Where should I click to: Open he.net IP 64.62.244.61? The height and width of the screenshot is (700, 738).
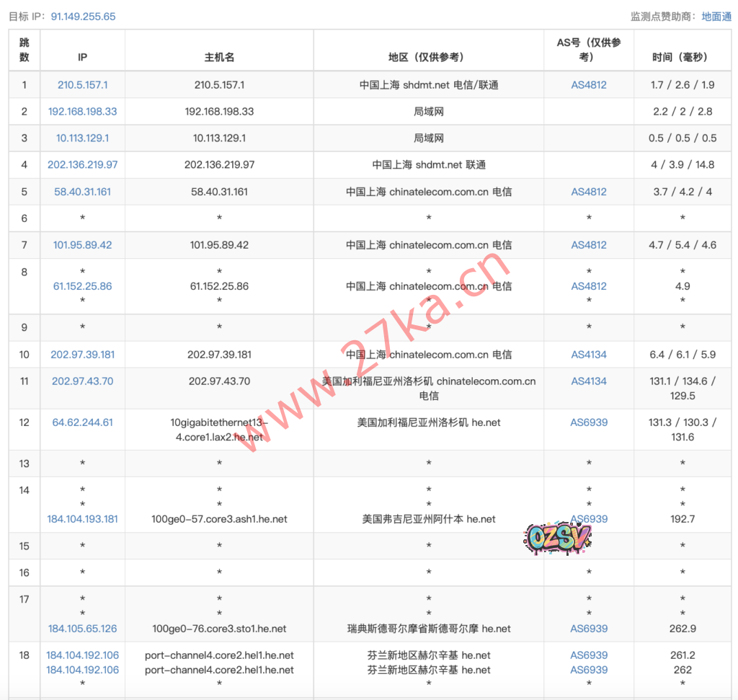pyautogui.click(x=82, y=422)
